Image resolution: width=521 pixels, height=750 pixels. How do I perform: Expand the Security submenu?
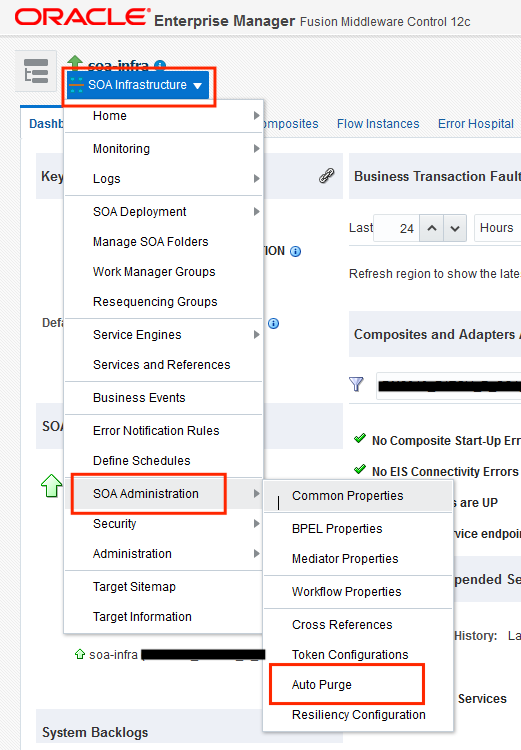[x=256, y=524]
